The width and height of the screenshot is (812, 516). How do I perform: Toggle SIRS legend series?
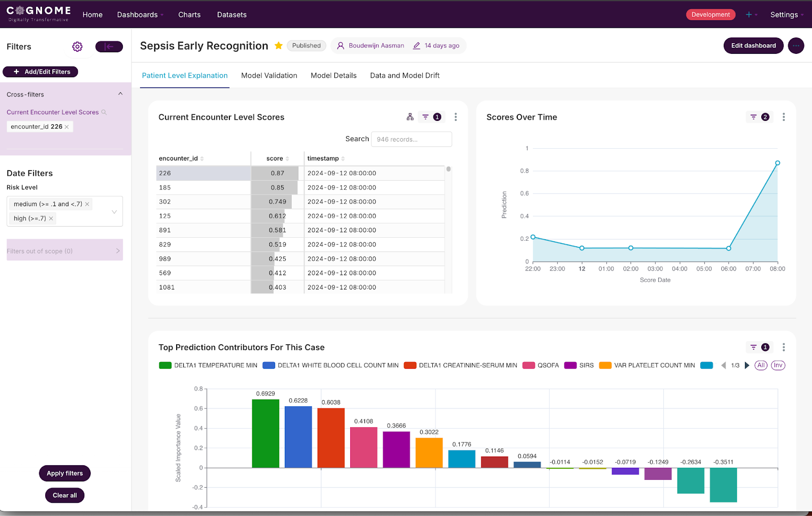coord(579,365)
